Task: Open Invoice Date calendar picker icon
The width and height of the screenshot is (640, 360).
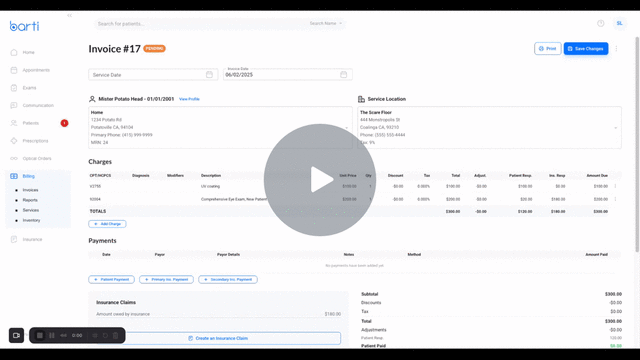Action: pyautogui.click(x=344, y=75)
